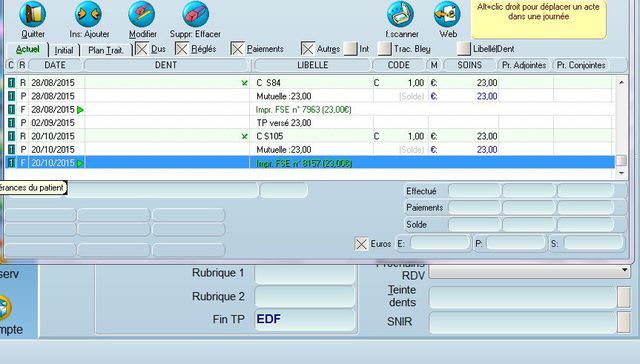Screen dimensions: 640x364
Task: Click the T marker on the 02/09/2015 row
Action: (x=11, y=123)
